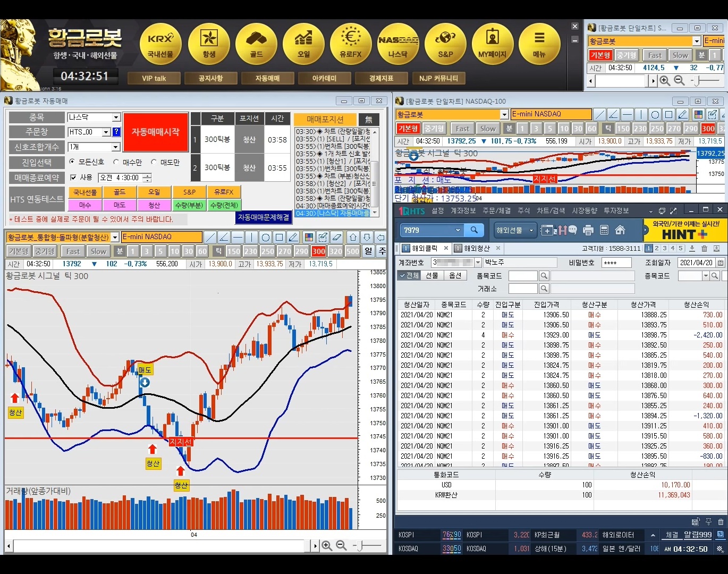Click blue help question mark beside HTS_00
728x574 pixels.
[116, 132]
